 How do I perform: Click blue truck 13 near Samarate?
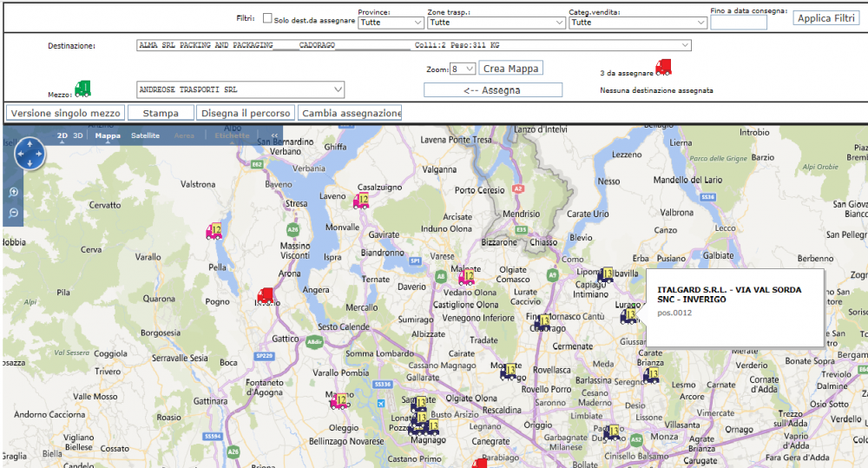pyautogui.click(x=418, y=404)
